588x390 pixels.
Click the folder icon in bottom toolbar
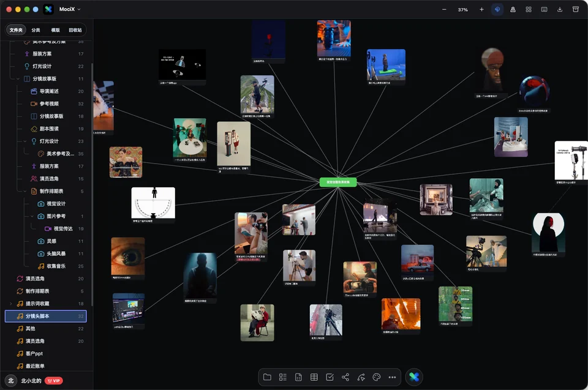click(x=268, y=377)
